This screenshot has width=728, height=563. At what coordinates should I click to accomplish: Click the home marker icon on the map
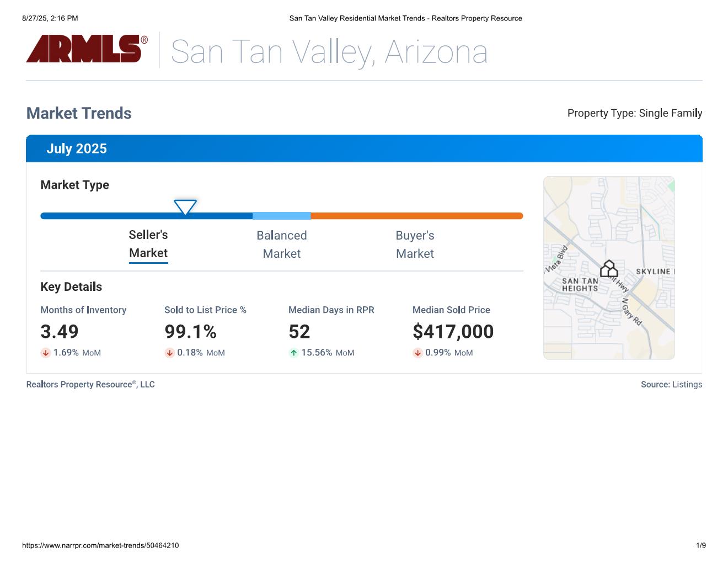tap(609, 269)
